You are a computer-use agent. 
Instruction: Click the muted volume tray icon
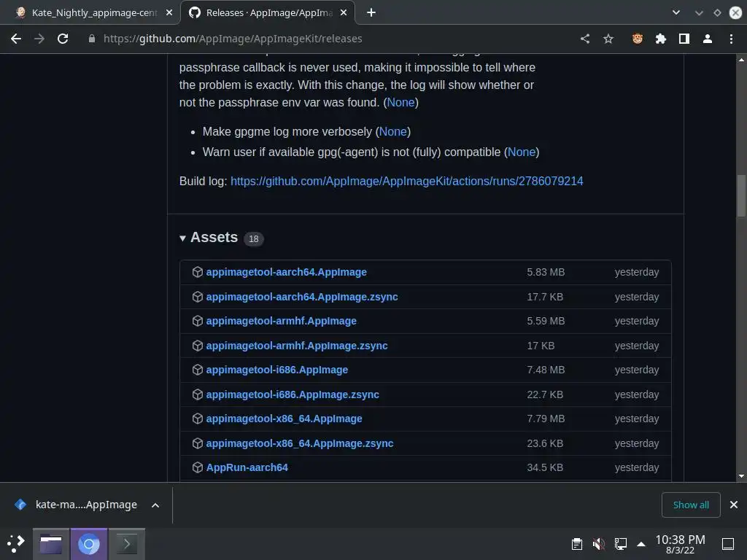tap(599, 544)
